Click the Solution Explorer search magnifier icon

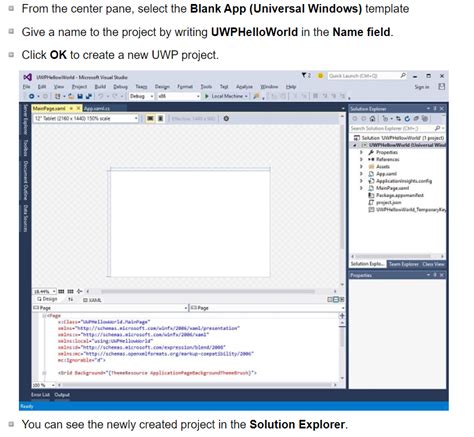(437, 128)
